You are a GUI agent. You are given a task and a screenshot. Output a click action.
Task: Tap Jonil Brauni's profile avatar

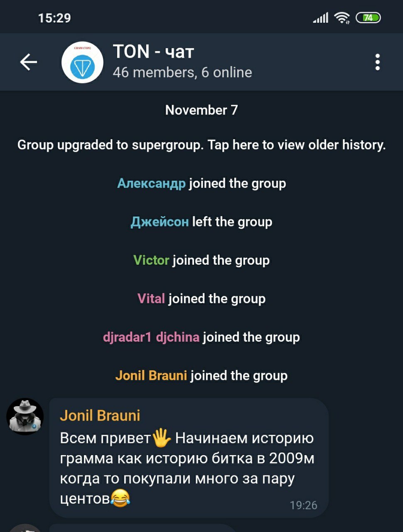25,416
